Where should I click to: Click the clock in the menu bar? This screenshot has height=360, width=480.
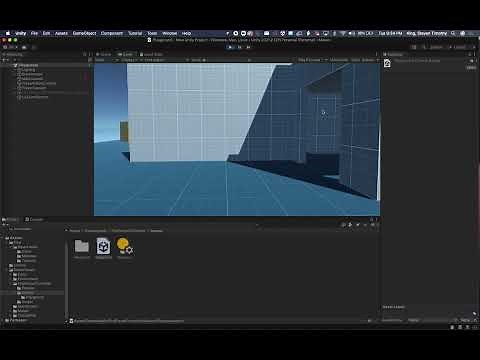pos(390,33)
